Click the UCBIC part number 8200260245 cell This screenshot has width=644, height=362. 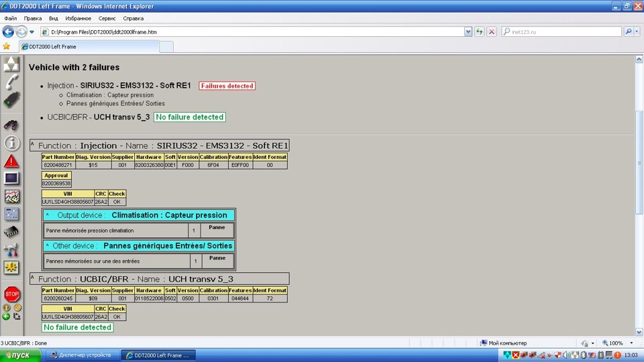click(58, 298)
